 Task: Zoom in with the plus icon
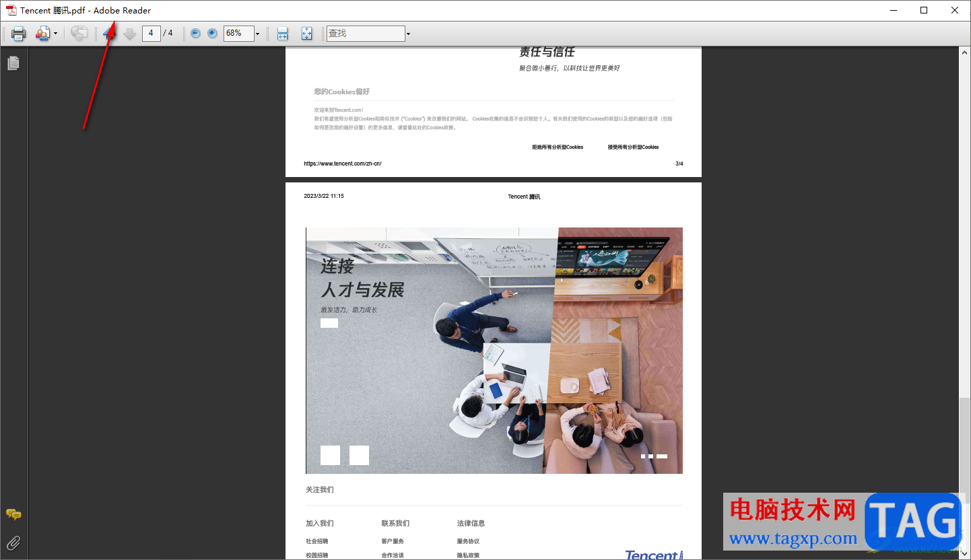coord(212,33)
